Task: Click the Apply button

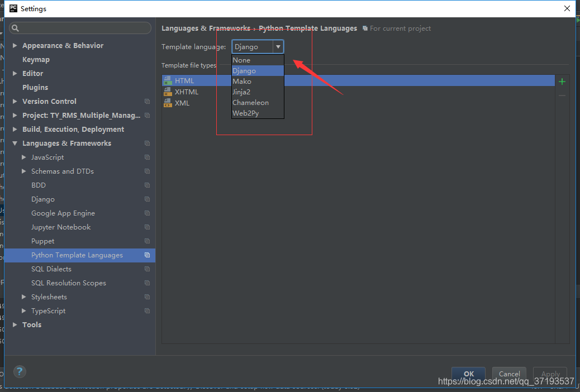Action: (550, 374)
